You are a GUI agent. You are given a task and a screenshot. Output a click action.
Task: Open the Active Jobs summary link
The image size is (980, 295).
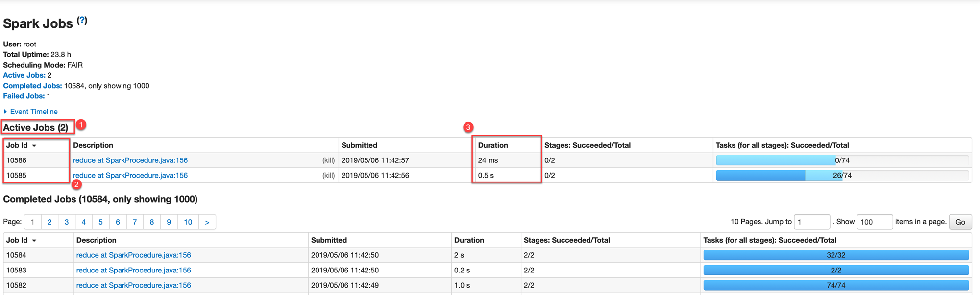coord(24,75)
